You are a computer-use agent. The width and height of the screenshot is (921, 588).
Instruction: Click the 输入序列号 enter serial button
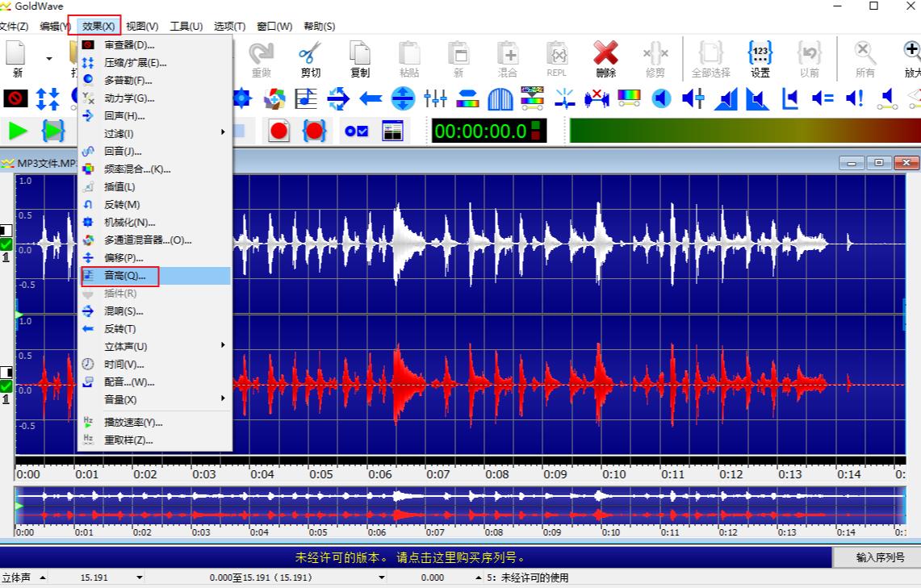pyautogui.click(x=880, y=557)
